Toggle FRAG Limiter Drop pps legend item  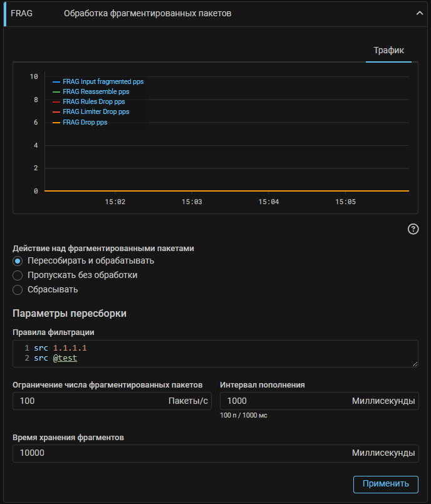point(96,111)
